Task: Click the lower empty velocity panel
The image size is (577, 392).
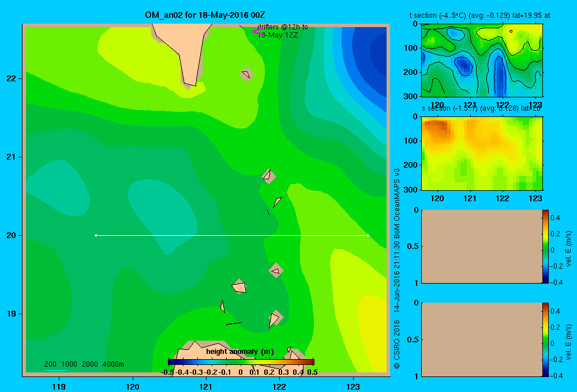Action: tap(482, 340)
